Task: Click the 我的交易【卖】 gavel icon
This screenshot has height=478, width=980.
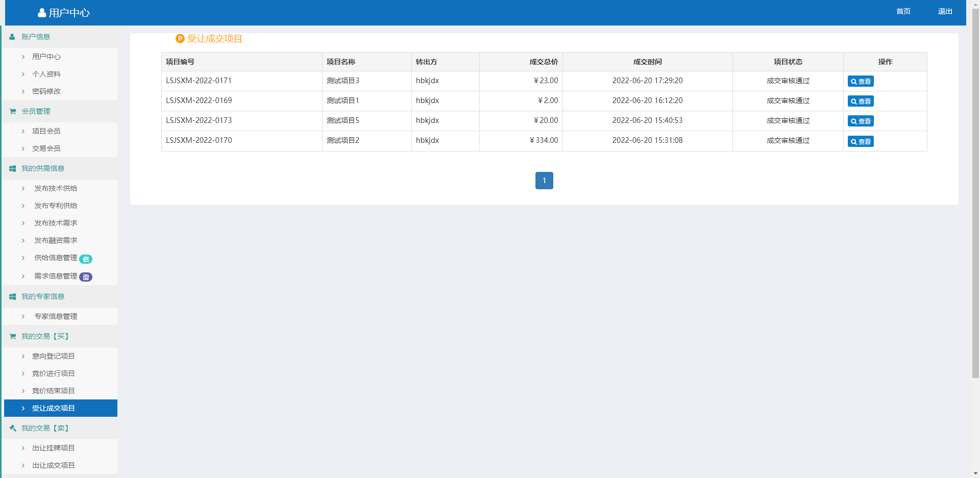Action: click(x=12, y=428)
